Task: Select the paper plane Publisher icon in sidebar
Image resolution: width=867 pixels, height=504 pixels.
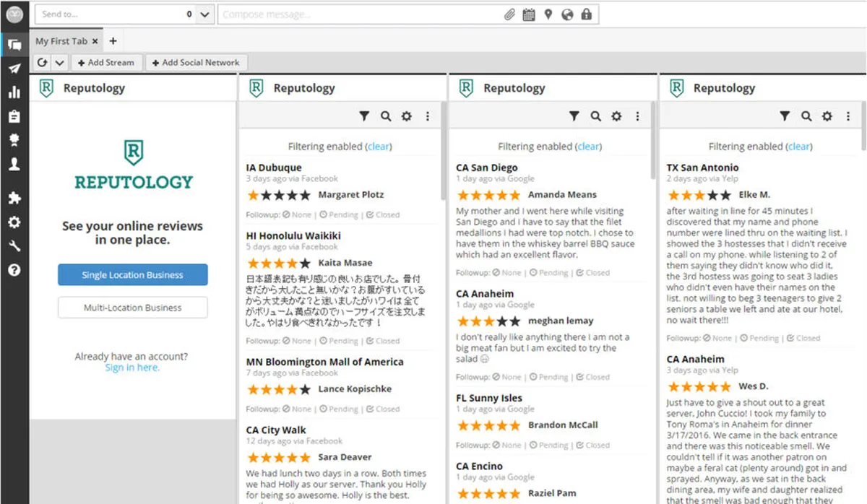Action: 15,68
